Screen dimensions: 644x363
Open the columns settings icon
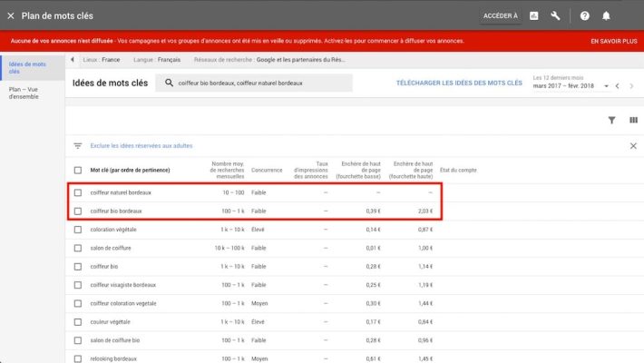click(x=633, y=120)
